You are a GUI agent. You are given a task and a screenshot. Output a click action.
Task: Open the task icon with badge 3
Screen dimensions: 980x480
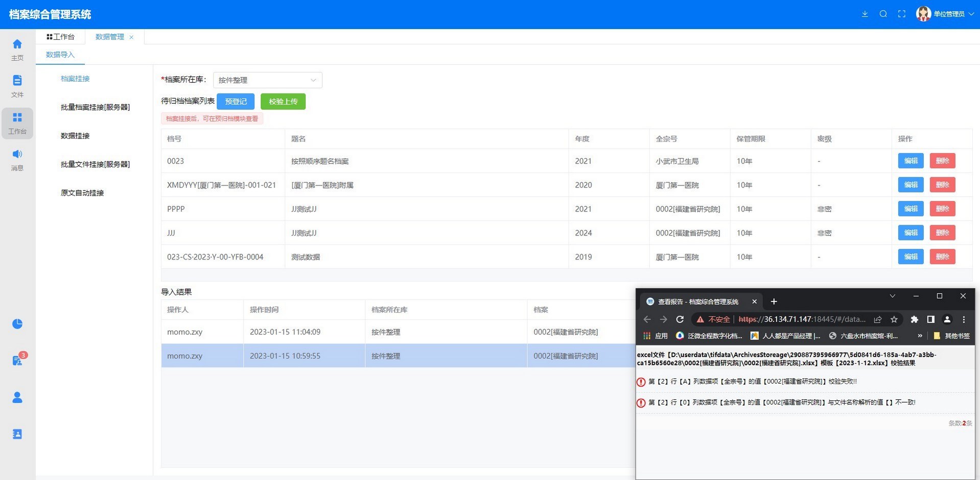[17, 361]
